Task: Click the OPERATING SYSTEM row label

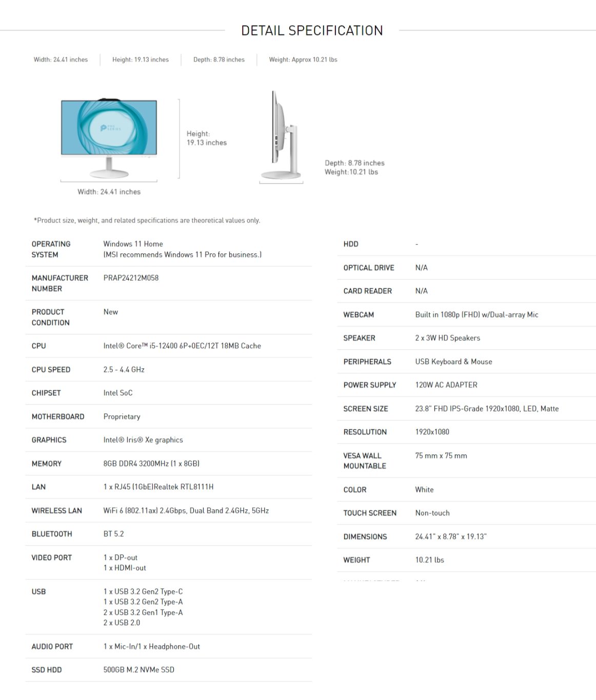Action: (x=51, y=249)
